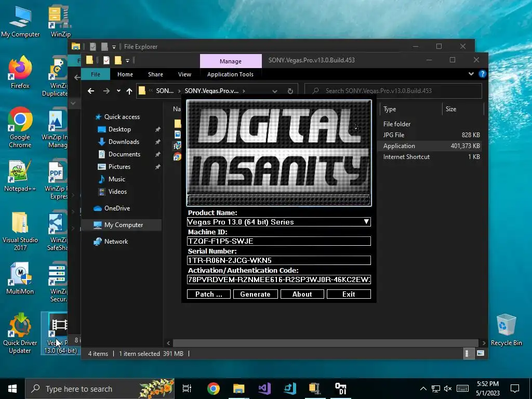
Task: Open the Firefox desktop shortcut
Action: [x=20, y=73]
